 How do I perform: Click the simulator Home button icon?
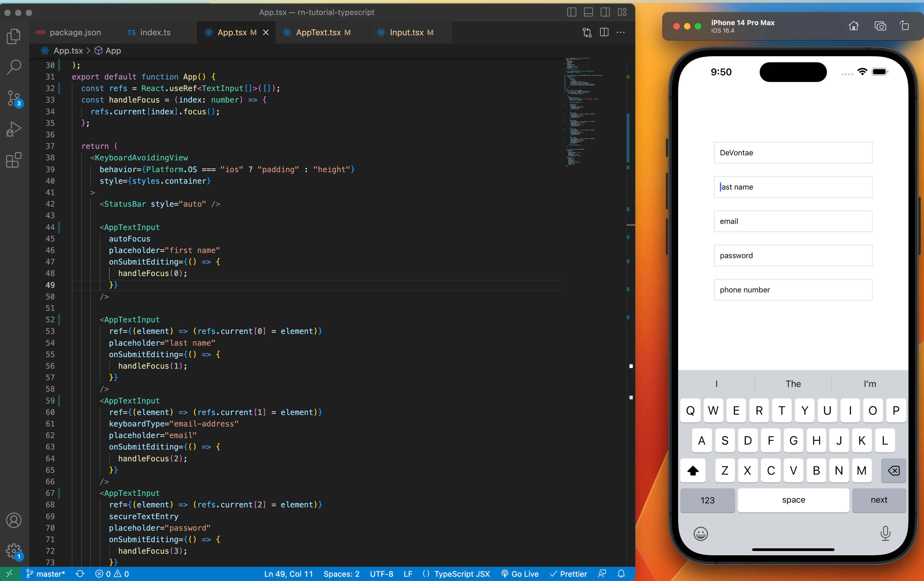853,26
